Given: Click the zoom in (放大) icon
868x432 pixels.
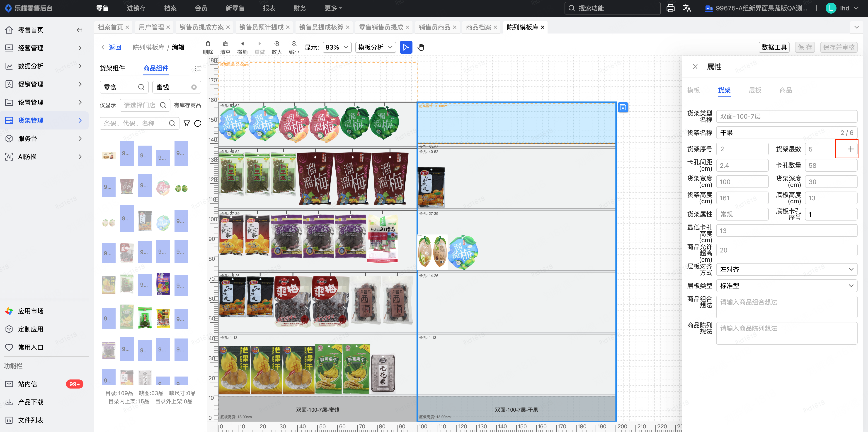Looking at the screenshot, I should click(x=277, y=44).
